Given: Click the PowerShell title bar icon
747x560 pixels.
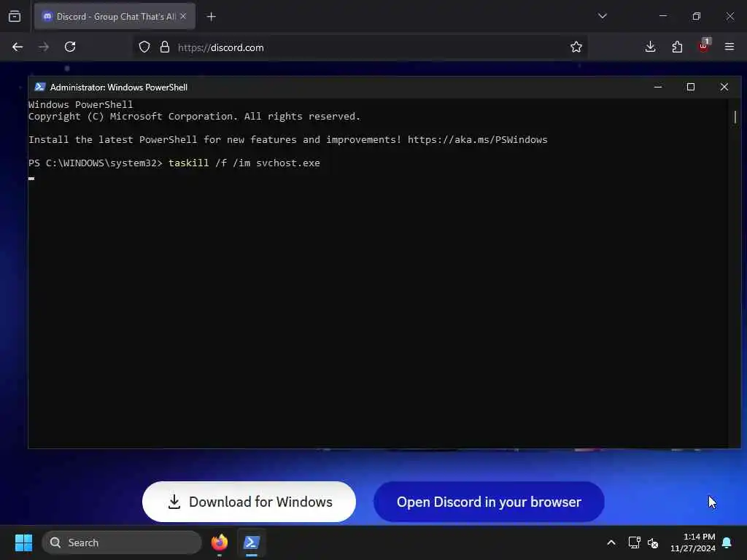Looking at the screenshot, I should 40,87.
